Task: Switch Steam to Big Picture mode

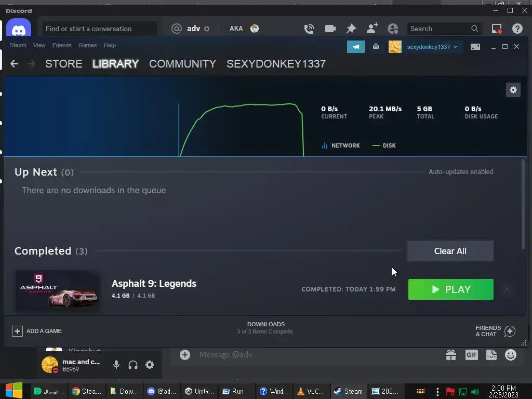Action: [475, 47]
